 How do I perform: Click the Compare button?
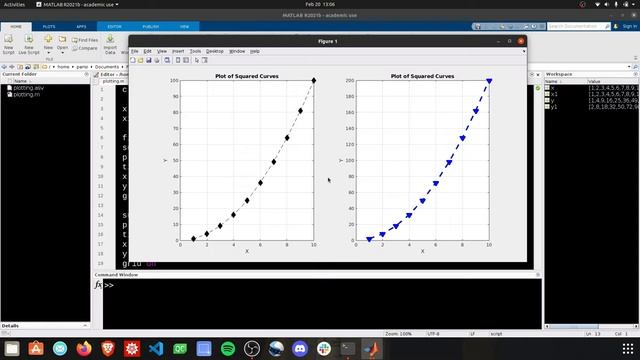85,48
